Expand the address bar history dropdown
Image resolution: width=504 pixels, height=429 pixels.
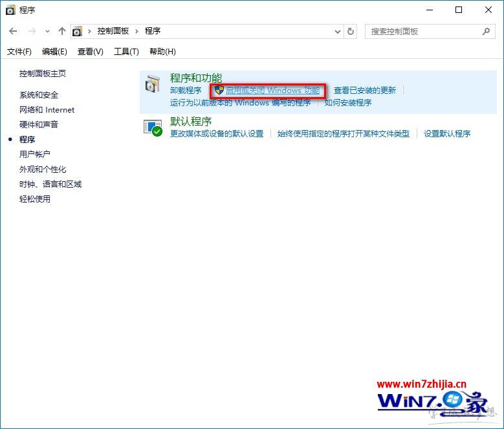click(338, 32)
